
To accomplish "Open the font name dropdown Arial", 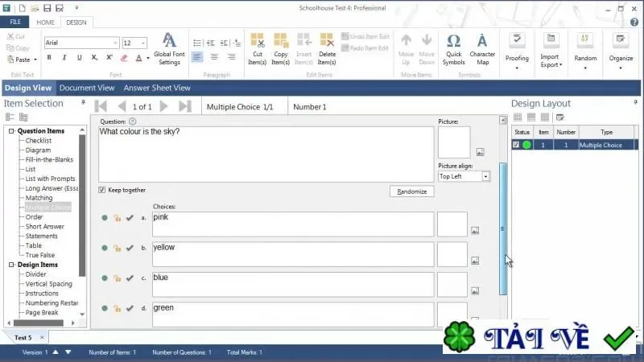I will 115,43.
